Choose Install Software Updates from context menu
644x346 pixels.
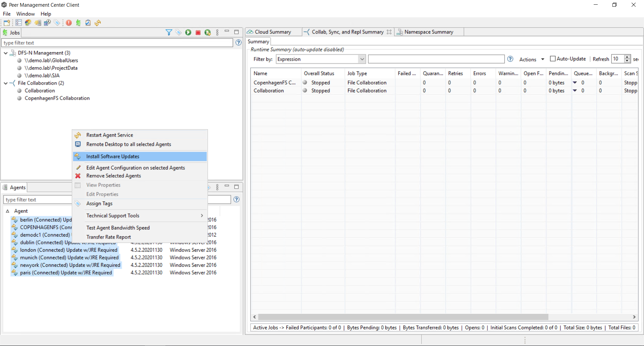click(113, 156)
